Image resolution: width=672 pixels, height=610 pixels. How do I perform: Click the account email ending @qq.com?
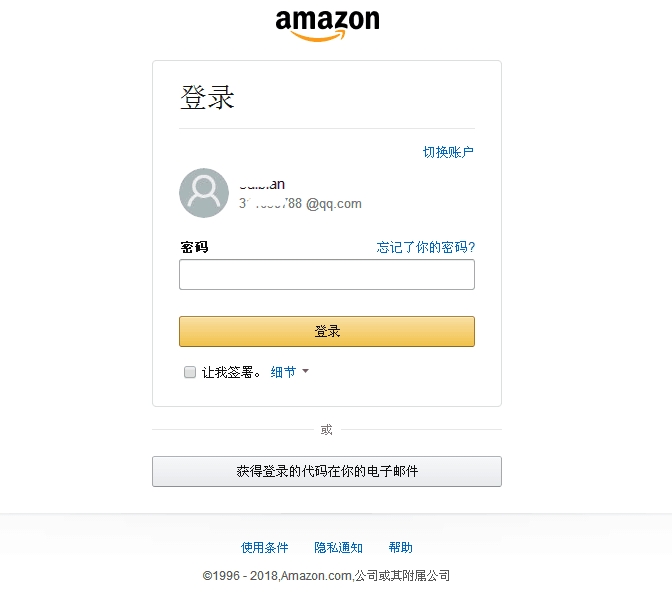tap(300, 204)
